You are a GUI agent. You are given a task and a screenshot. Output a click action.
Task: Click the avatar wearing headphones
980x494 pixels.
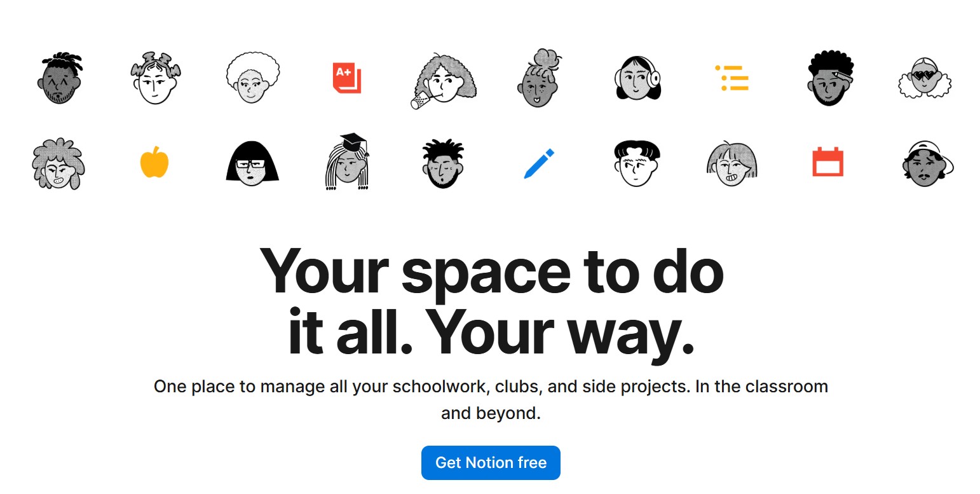coord(637,78)
